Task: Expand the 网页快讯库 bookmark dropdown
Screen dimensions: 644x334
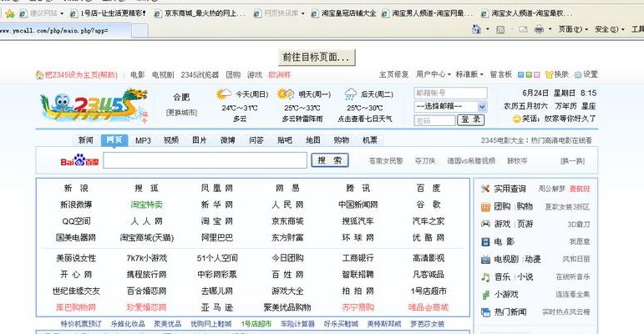Action: pos(302,13)
